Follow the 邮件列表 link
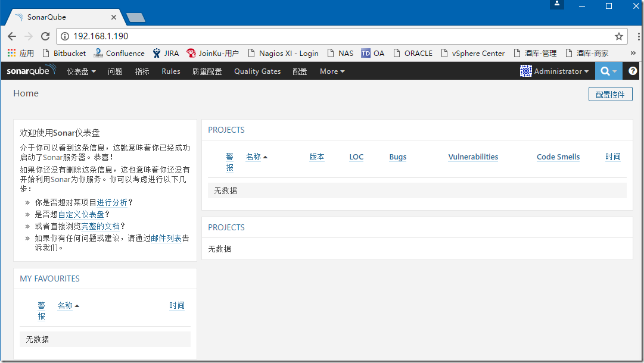This screenshot has height=363, width=644. pos(166,238)
